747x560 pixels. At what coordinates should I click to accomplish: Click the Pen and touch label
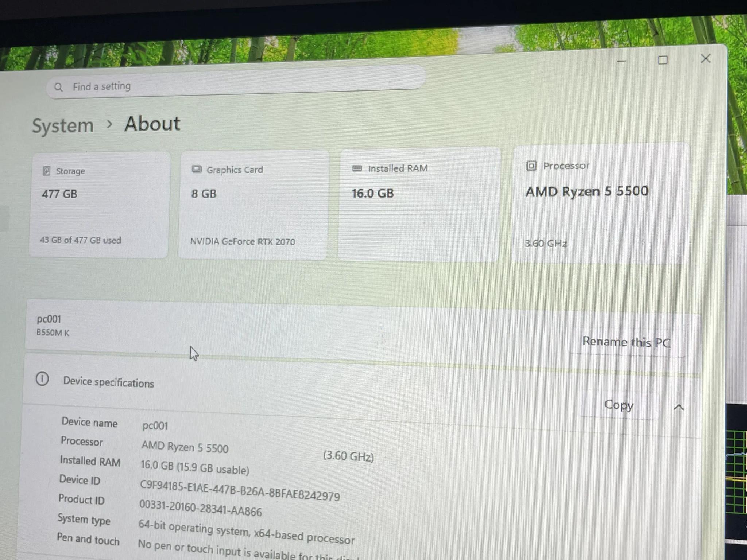pos(88,539)
